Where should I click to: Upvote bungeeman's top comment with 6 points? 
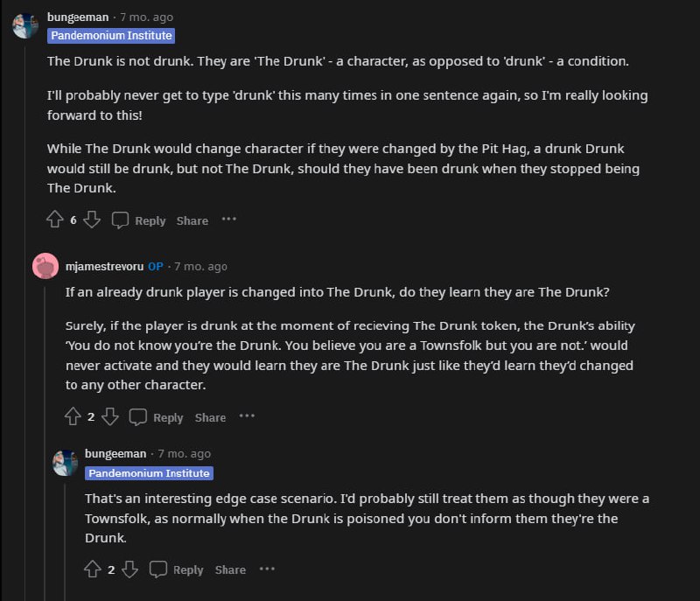click(55, 220)
